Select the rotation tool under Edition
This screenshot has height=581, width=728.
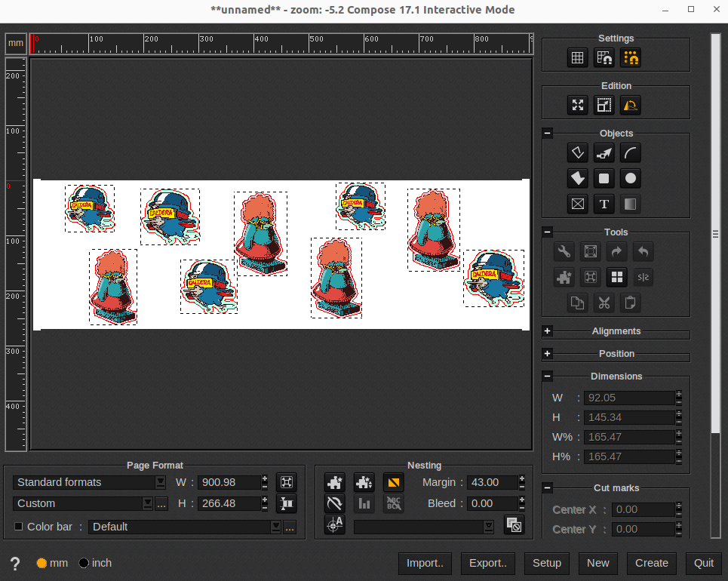[x=630, y=105]
